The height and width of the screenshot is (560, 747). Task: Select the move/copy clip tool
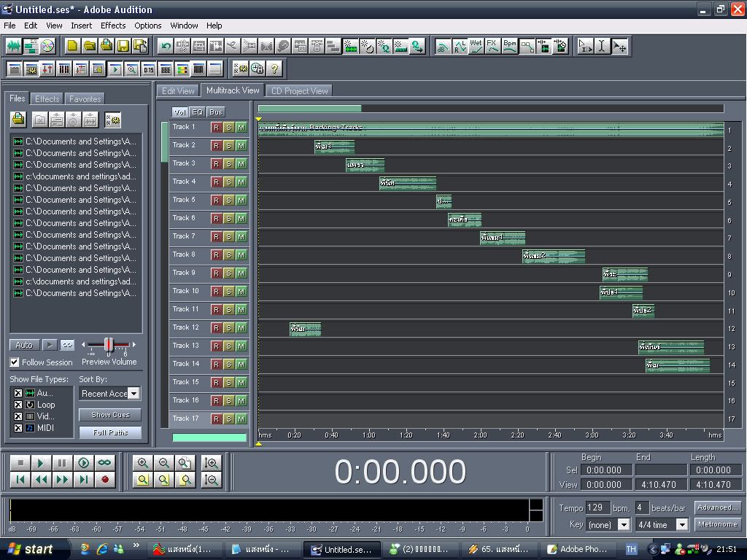(619, 46)
